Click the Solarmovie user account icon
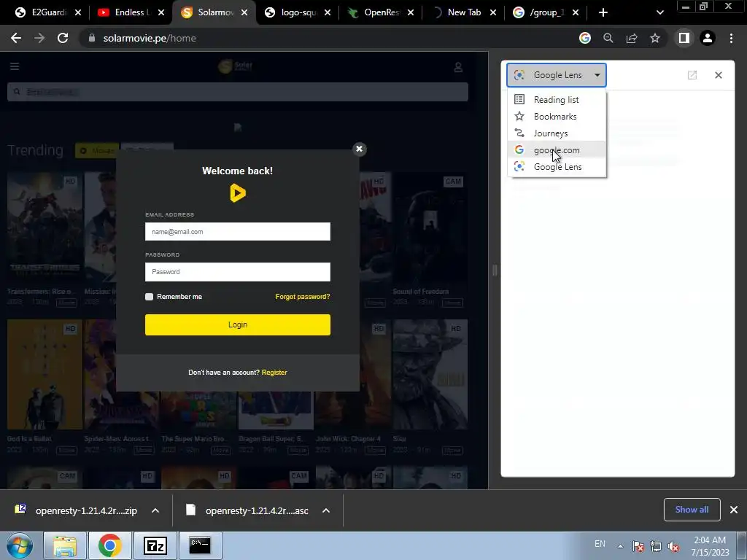This screenshot has width=747, height=560. (458, 67)
